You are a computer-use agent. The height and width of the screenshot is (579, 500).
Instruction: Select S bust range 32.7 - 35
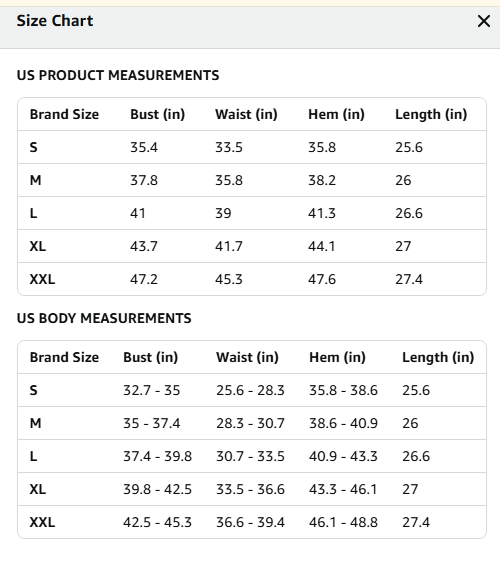point(151,390)
